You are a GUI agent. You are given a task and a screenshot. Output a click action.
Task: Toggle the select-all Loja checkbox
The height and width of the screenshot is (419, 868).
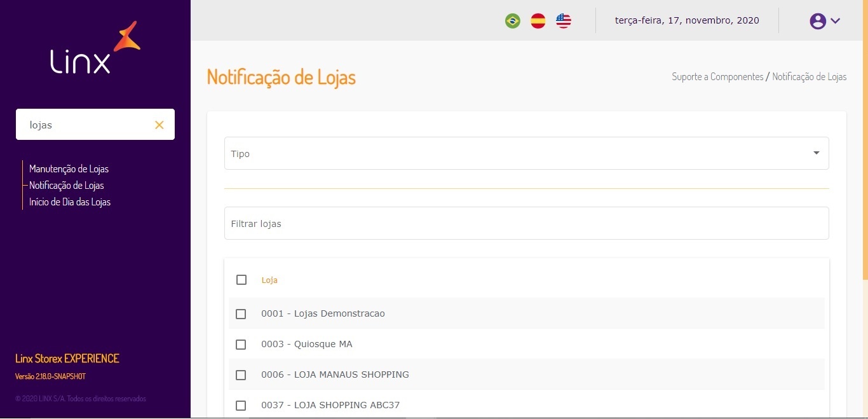tap(241, 280)
